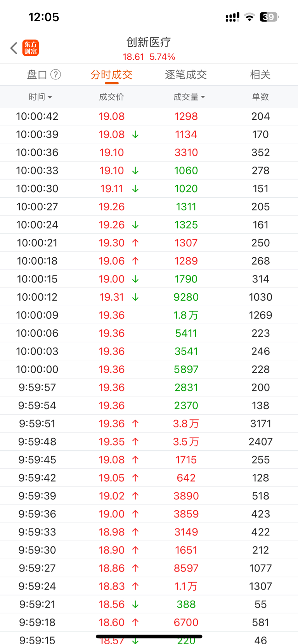Open the 东方财富 app logo
The width and height of the screenshot is (298, 644).
[31, 48]
